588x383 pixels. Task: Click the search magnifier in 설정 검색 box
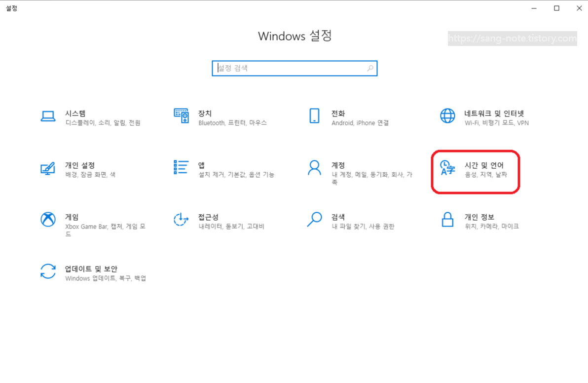click(370, 68)
